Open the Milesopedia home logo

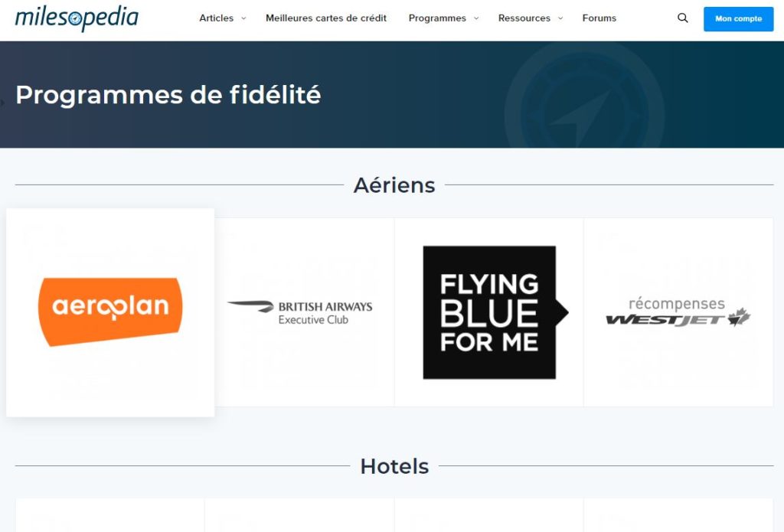[77, 18]
